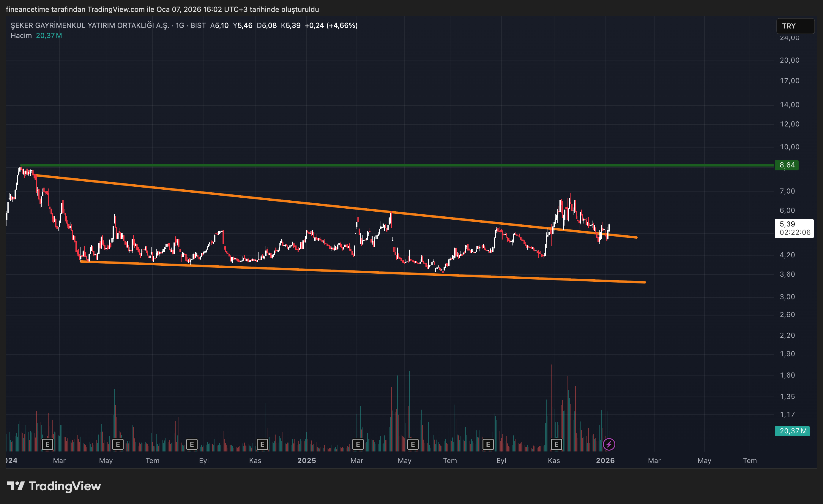Viewport: 823px width, 504px height.
Task: Click the first earnings E marker before Mar 2024
Action: (48, 444)
